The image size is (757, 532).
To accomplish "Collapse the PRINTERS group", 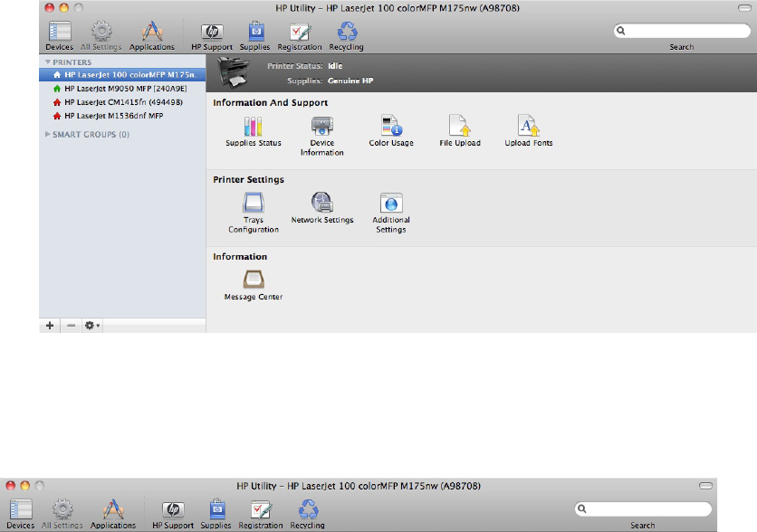I will tap(48, 62).
